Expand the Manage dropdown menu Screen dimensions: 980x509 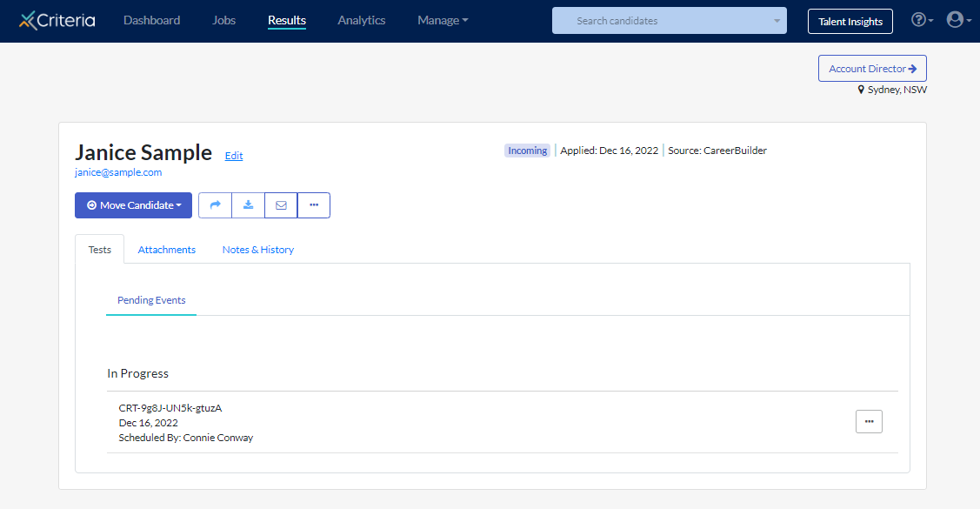point(443,20)
